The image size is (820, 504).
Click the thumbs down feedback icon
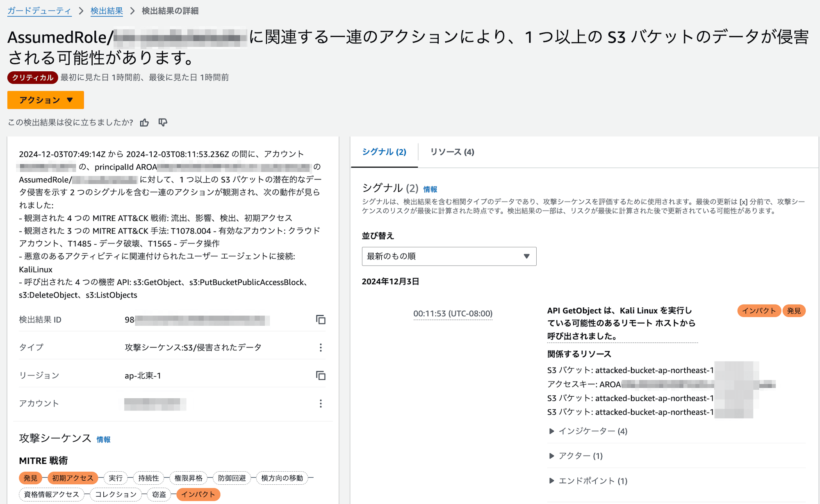point(163,123)
